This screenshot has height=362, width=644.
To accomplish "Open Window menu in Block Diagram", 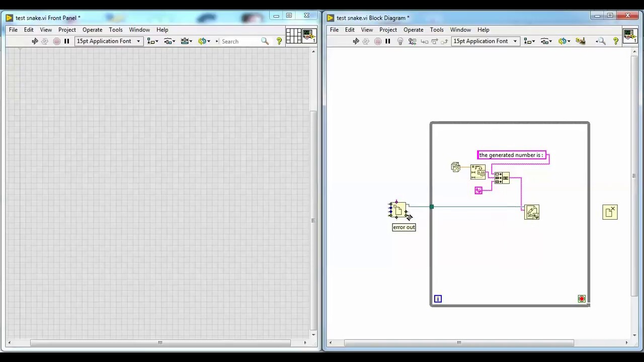I will pyautogui.click(x=460, y=30).
